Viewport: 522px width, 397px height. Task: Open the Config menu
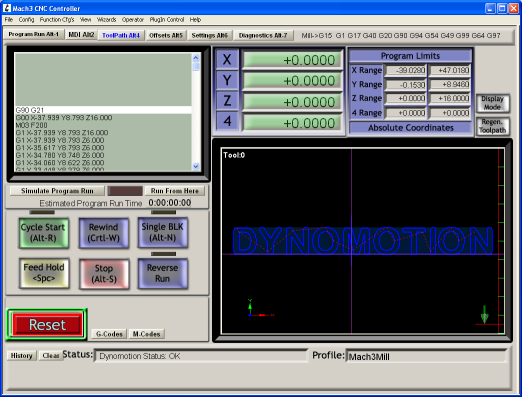coord(26,20)
